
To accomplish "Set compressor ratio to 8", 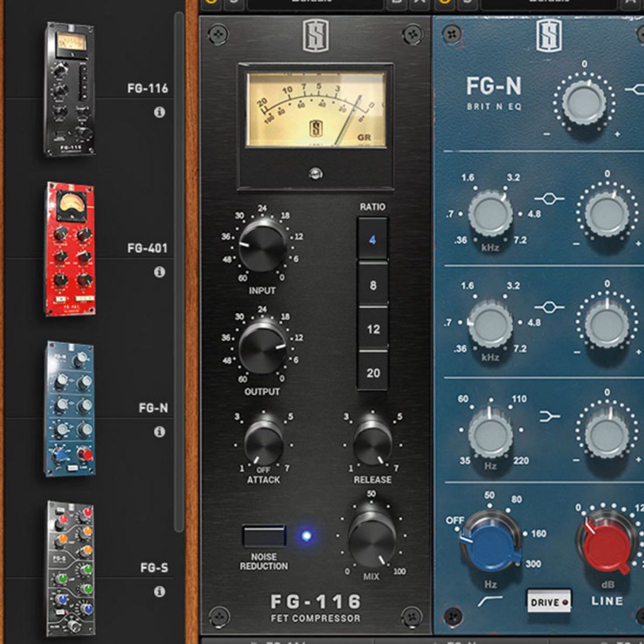I will point(373,285).
